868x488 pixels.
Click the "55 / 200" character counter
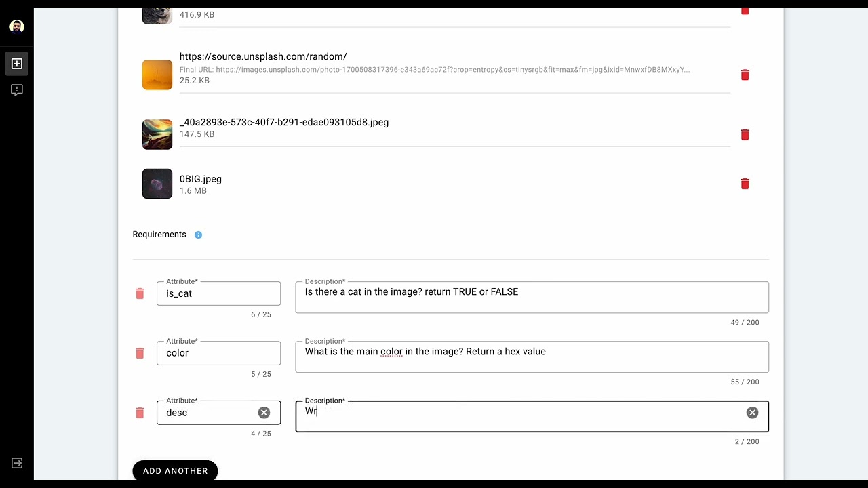click(745, 382)
